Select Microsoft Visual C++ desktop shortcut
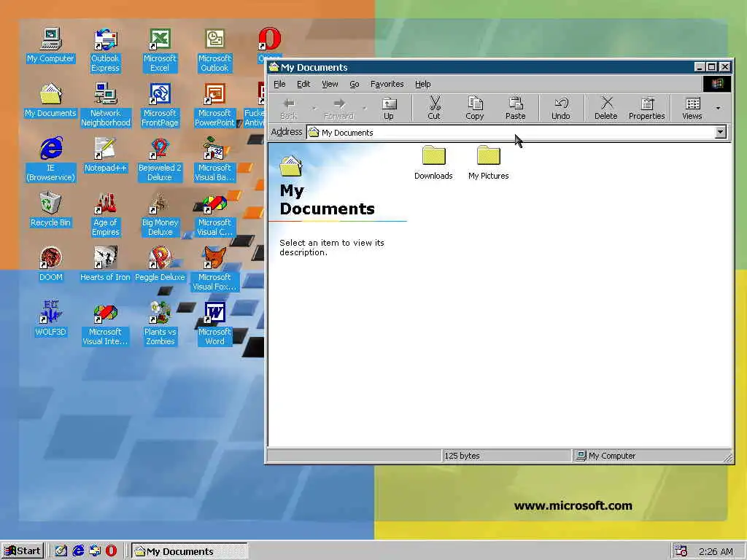This screenshot has height=560, width=747. (215, 215)
